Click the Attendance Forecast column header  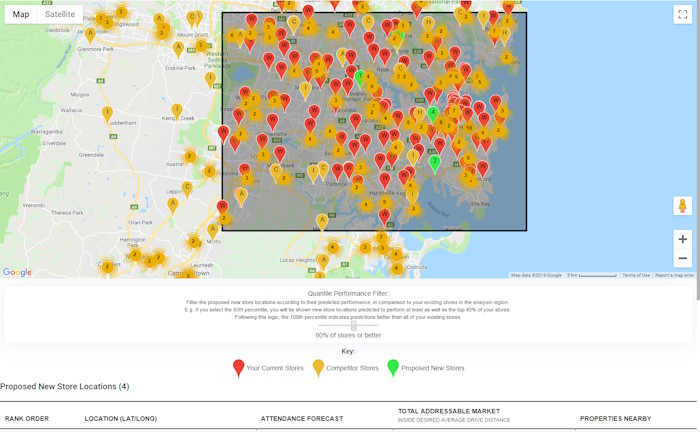point(301,418)
